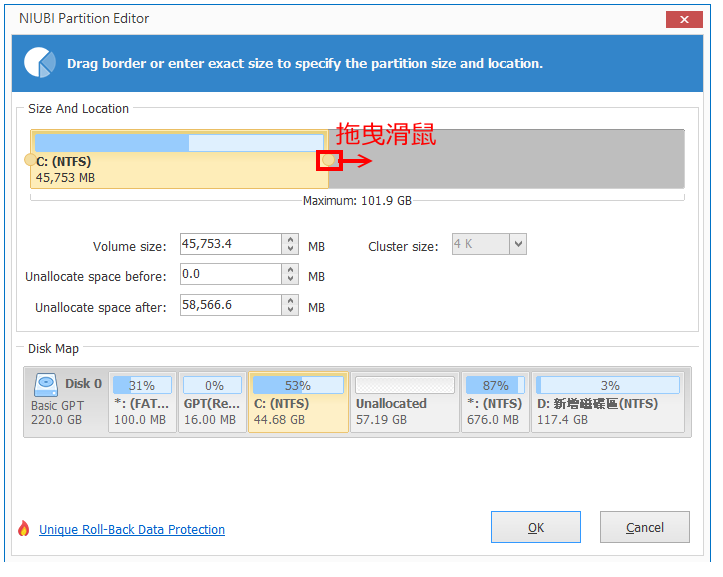Select the Unallocated 57.19 GB block
This screenshot has height=577, width=723.
coord(405,402)
